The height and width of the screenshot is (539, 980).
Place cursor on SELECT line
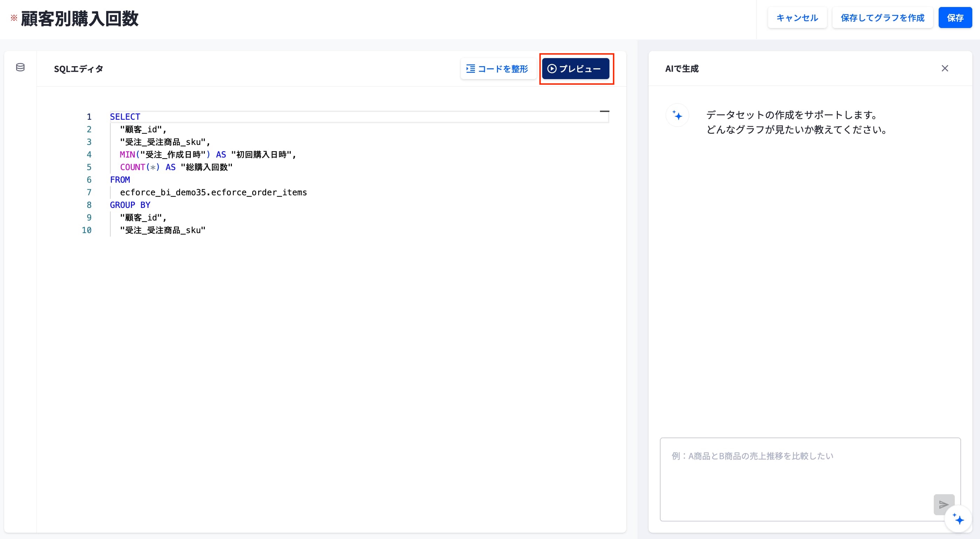359,117
